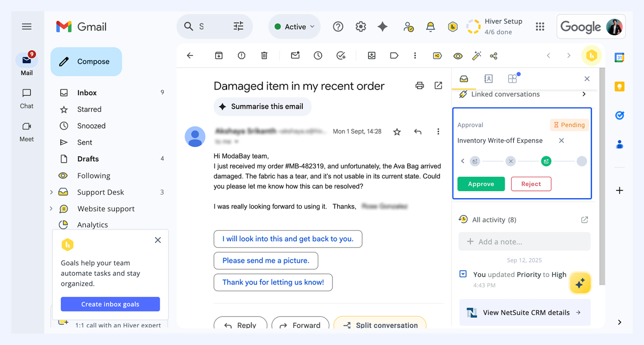Open the message more options menu
Viewport: 644px width, 345px height.
pyautogui.click(x=438, y=131)
